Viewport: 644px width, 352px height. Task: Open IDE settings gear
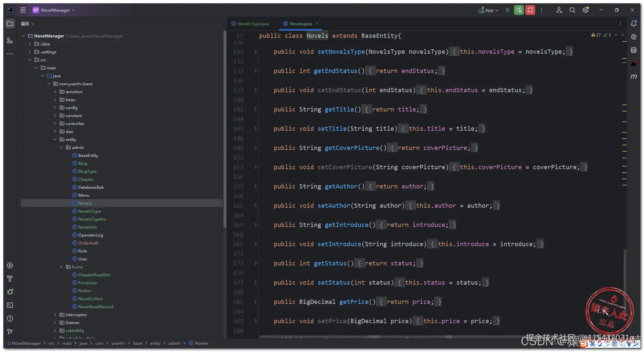586,10
